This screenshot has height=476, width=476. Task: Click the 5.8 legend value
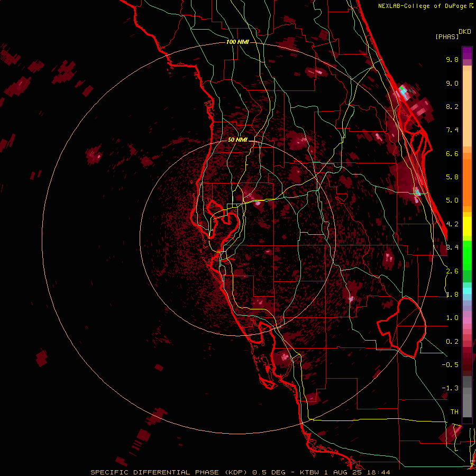click(x=452, y=177)
